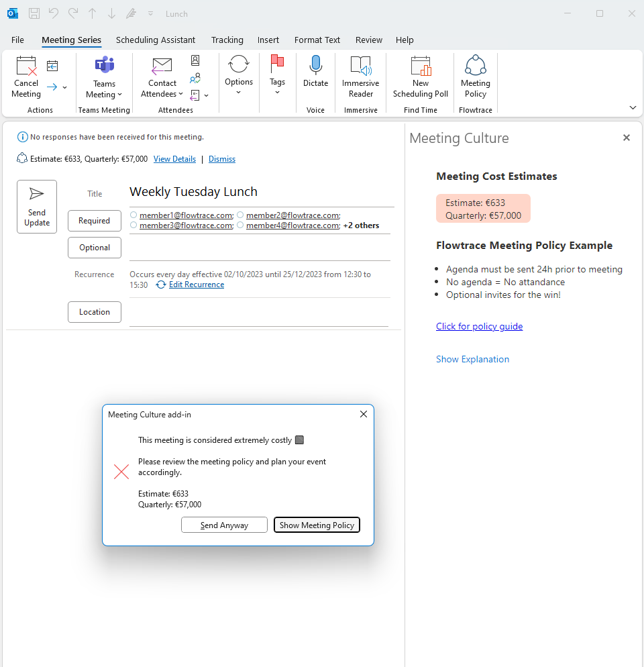Viewport: 644px width, 667px height.
Task: Open the Format Text tab
Action: tap(317, 40)
